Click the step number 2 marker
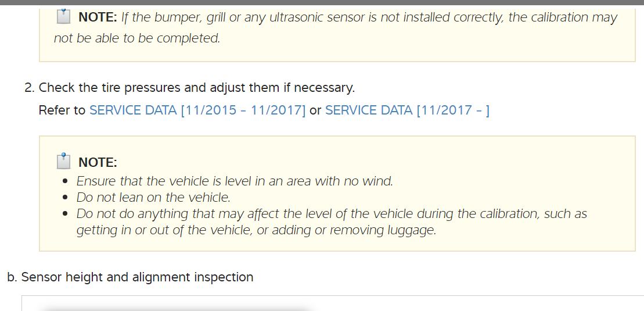 (x=29, y=88)
